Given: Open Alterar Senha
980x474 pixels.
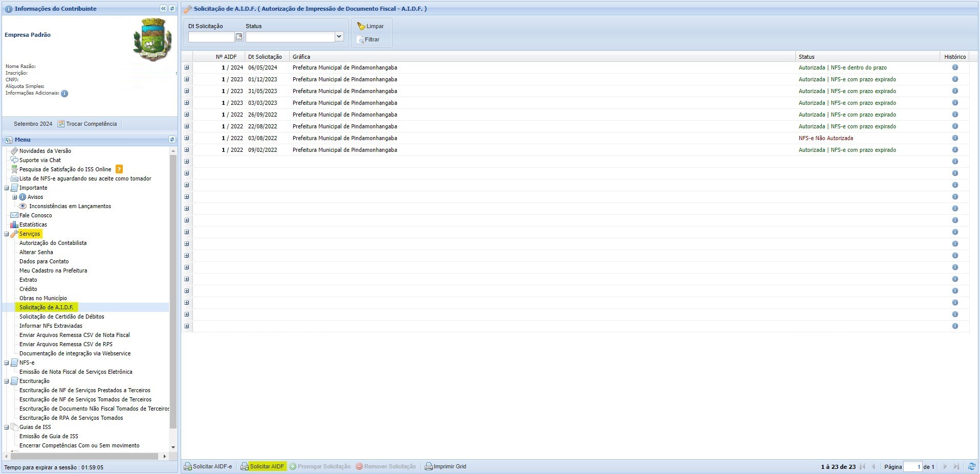Looking at the screenshot, I should point(36,252).
